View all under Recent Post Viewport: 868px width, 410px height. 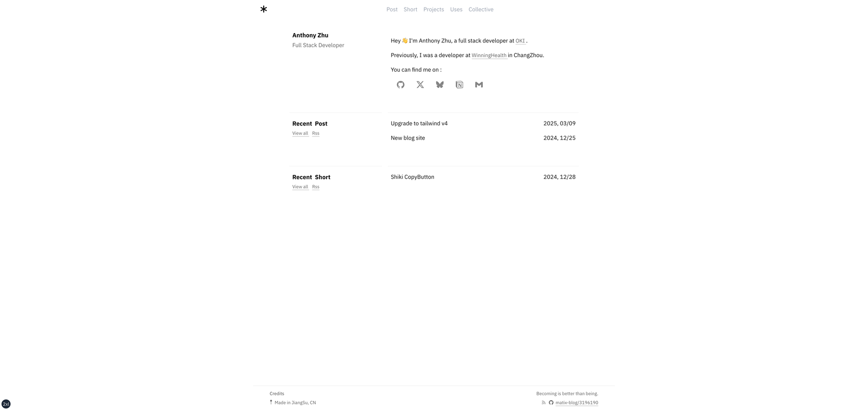[300, 134]
